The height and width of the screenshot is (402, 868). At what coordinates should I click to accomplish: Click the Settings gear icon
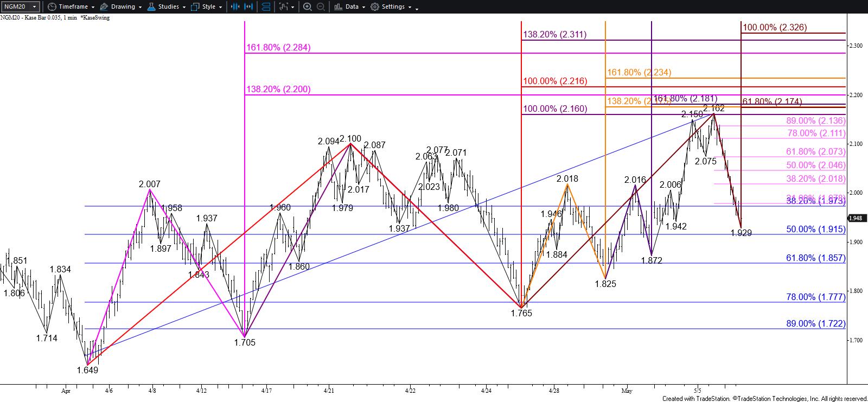point(375,7)
